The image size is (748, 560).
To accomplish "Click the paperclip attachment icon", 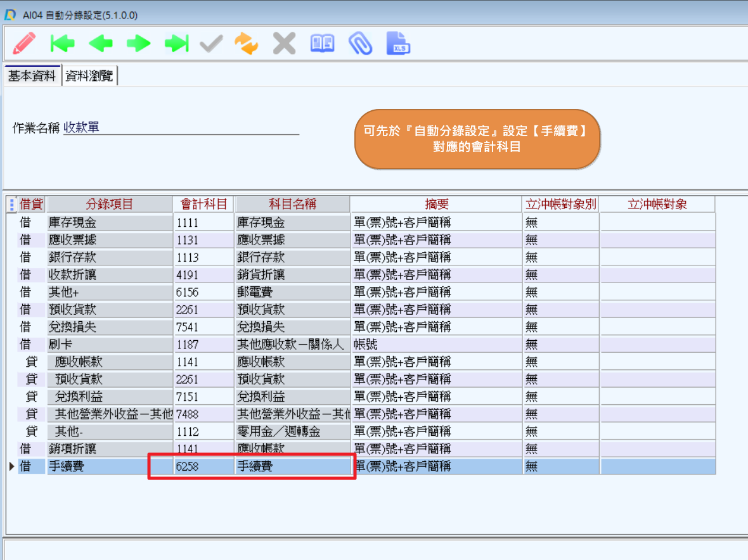I will 360,44.
